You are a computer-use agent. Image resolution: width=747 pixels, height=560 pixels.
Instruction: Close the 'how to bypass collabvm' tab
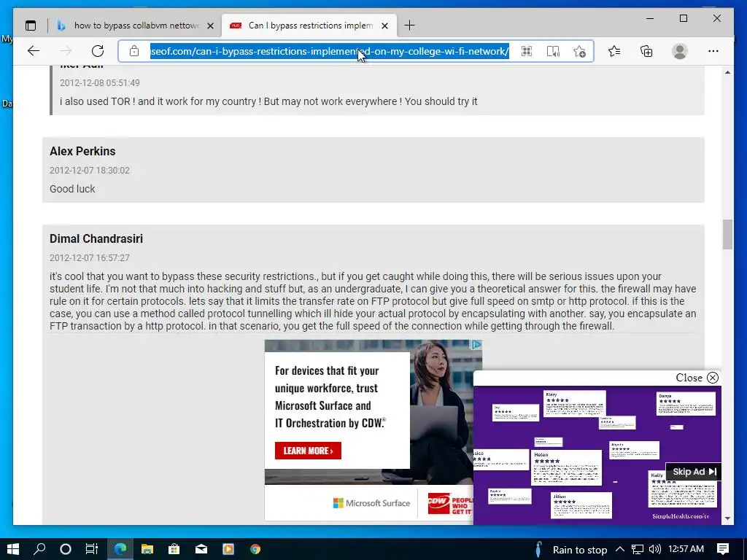(210, 26)
